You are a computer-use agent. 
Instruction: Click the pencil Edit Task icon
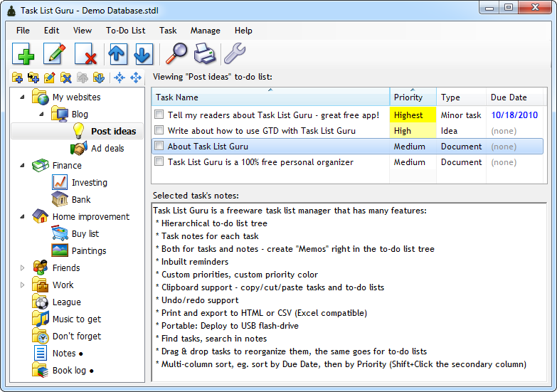[x=55, y=54]
